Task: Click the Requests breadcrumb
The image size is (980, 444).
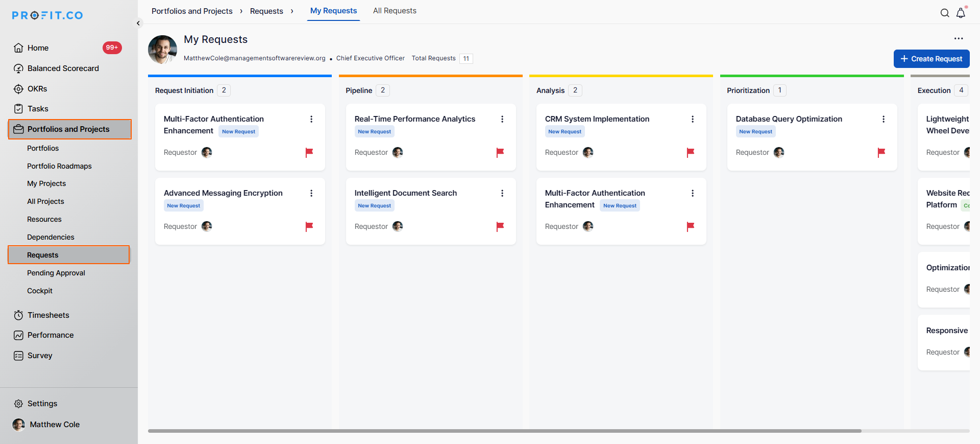Action: pyautogui.click(x=266, y=11)
